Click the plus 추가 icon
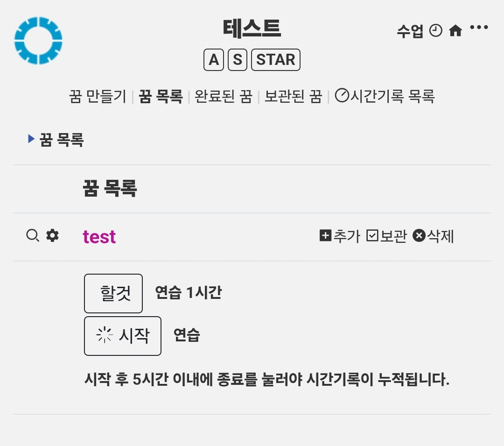 point(325,235)
